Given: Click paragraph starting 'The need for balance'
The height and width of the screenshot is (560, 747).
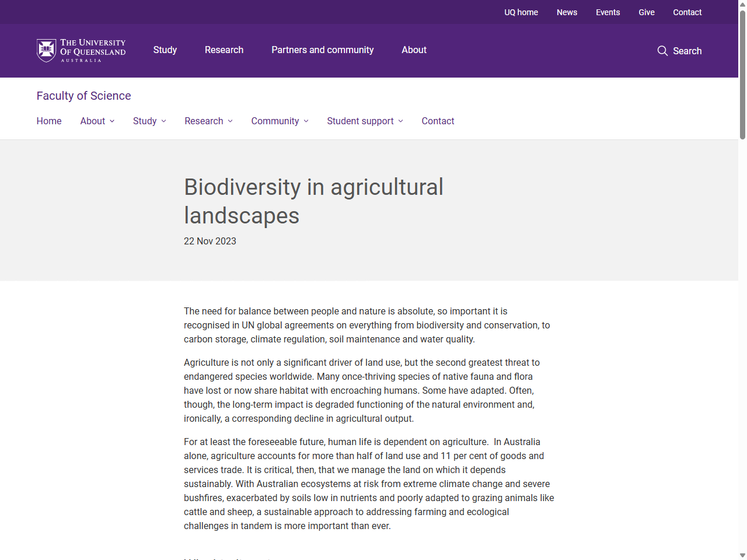Looking at the screenshot, I should pos(368,325).
